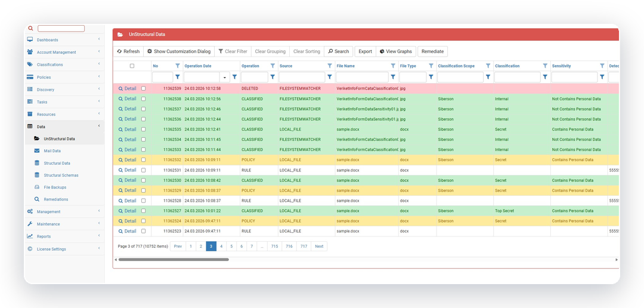The height and width of the screenshot is (308, 644).
Task: Click the View Graphs button
Action: tap(396, 51)
